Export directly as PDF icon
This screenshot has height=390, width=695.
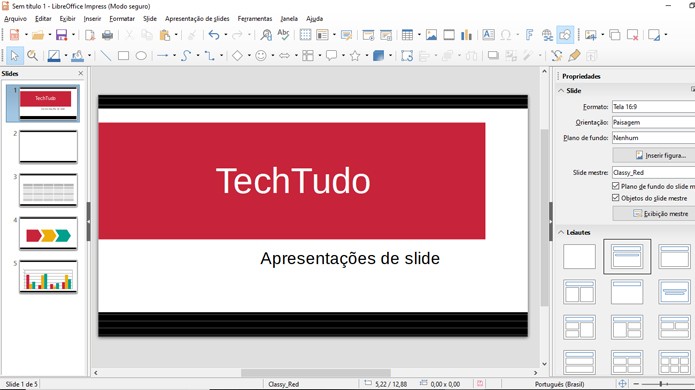click(x=90, y=35)
